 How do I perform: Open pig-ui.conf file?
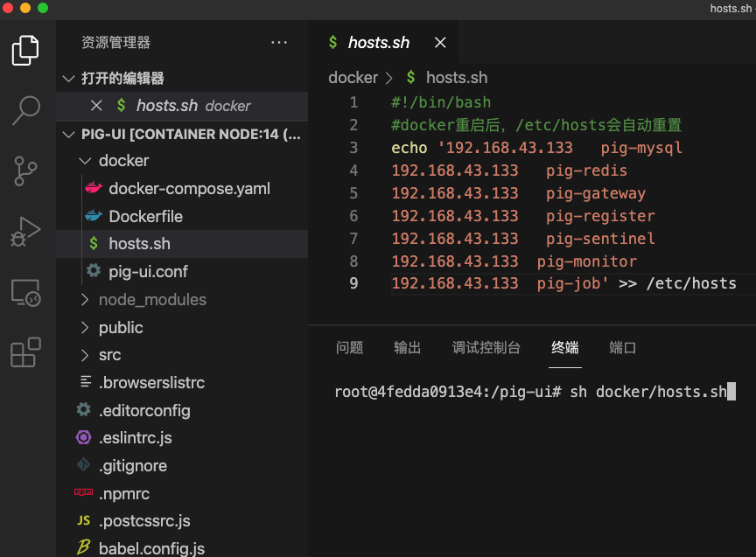148,271
